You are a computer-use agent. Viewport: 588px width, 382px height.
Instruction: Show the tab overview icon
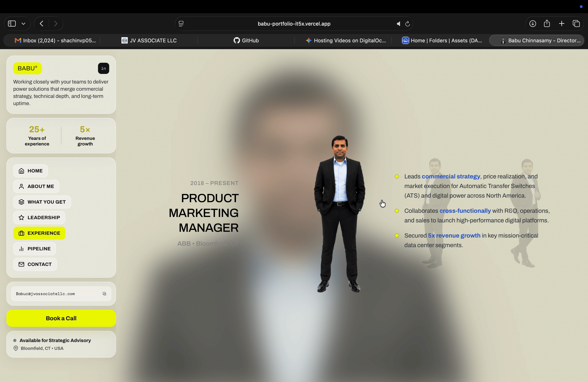click(x=576, y=24)
